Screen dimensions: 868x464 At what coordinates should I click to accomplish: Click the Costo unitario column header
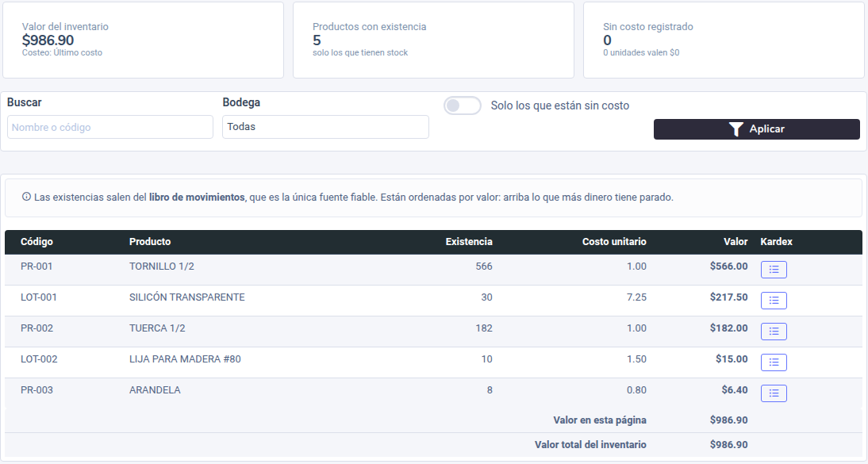(614, 241)
